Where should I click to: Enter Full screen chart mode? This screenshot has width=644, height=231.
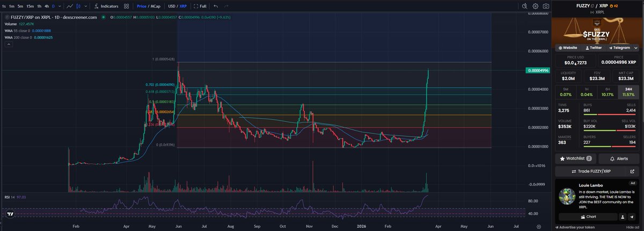point(200,6)
